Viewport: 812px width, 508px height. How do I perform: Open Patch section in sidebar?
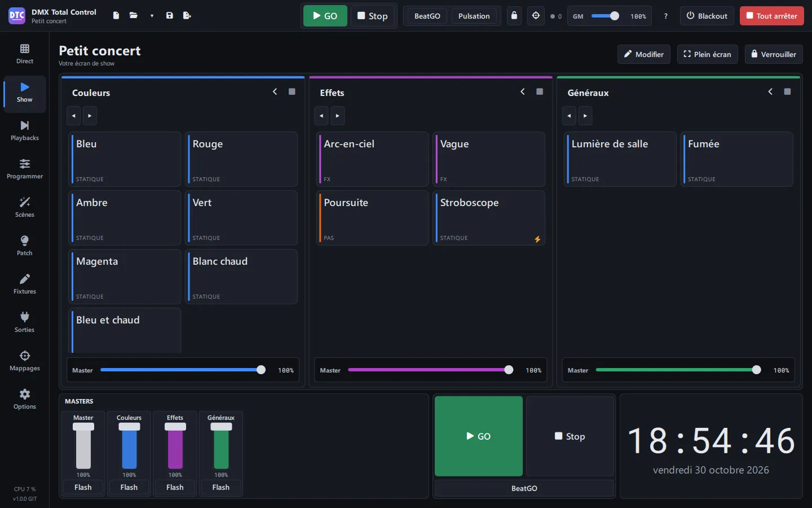point(25,246)
